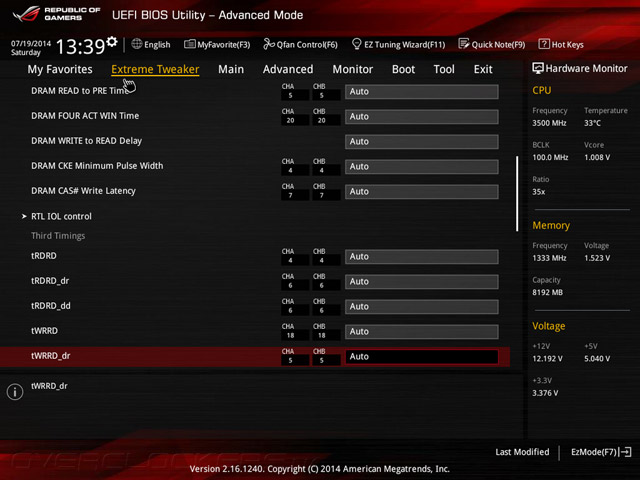Click the highlighted tWRRD_dr Auto field
640x480 pixels.
coord(422,356)
